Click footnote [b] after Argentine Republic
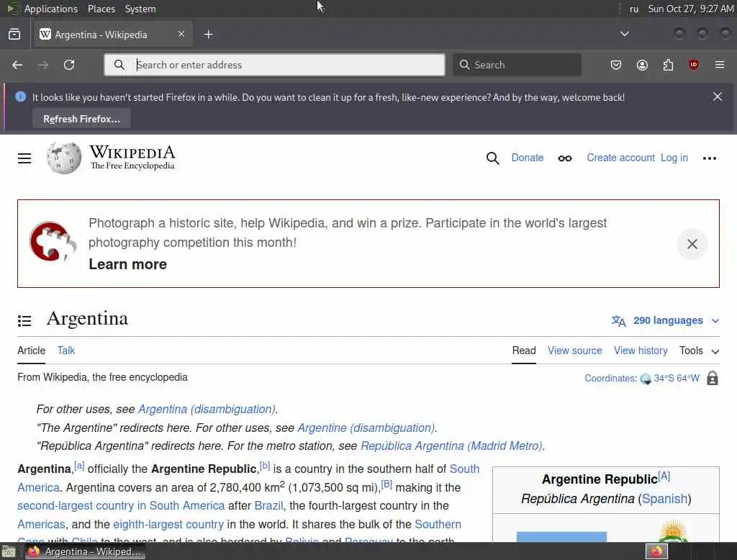This screenshot has width=737, height=560. click(265, 466)
